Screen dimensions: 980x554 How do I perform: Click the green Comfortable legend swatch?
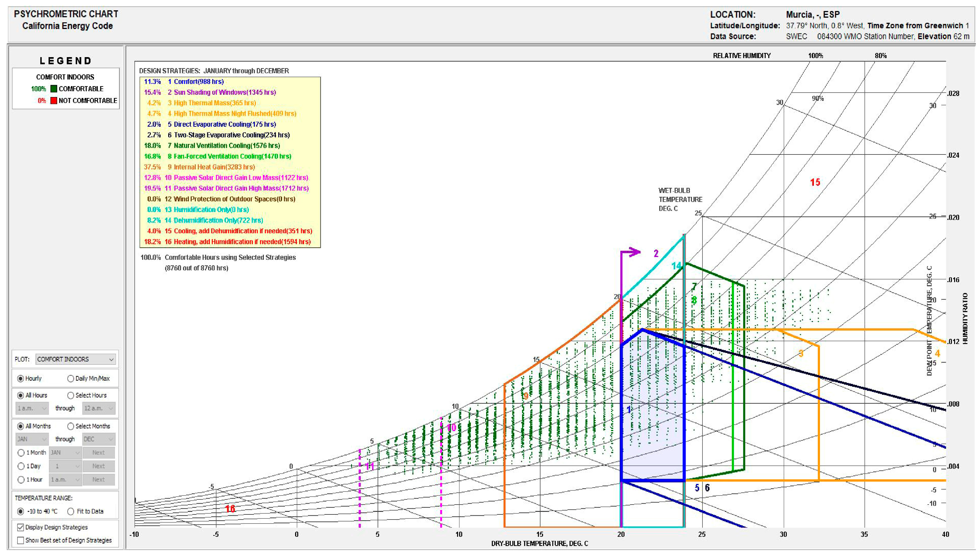pyautogui.click(x=54, y=89)
